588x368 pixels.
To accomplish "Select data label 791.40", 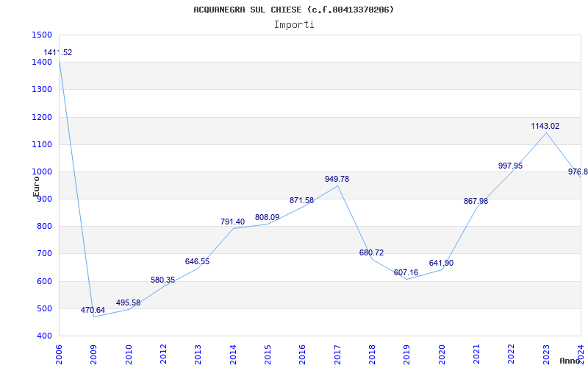I will coord(232,222).
